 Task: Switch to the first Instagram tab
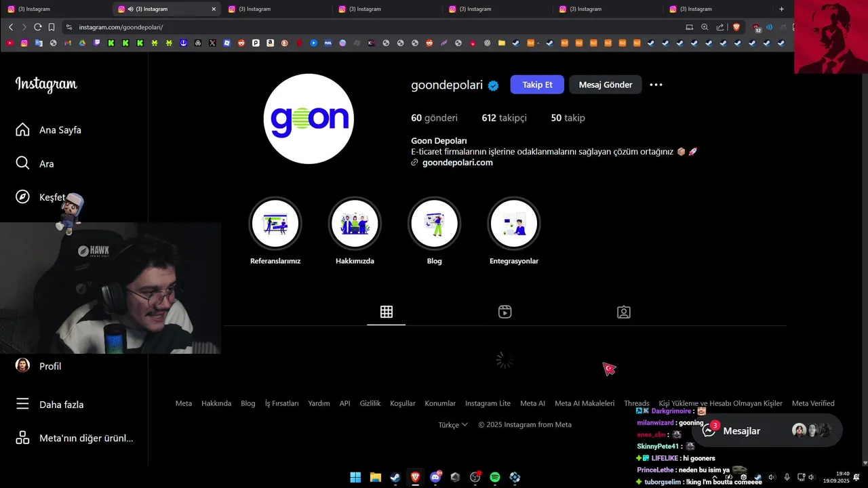[56, 9]
